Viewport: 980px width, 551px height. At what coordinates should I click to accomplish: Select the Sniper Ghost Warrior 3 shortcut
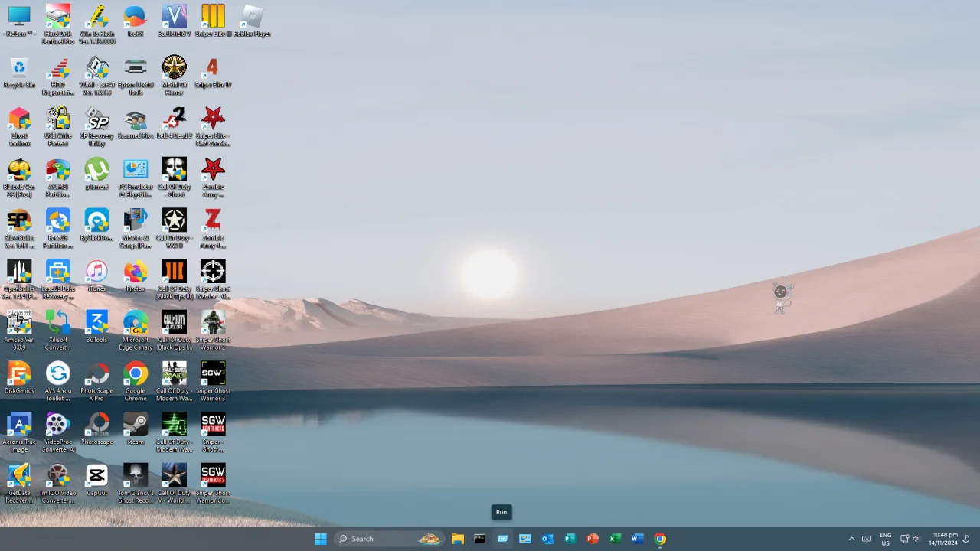tap(213, 382)
